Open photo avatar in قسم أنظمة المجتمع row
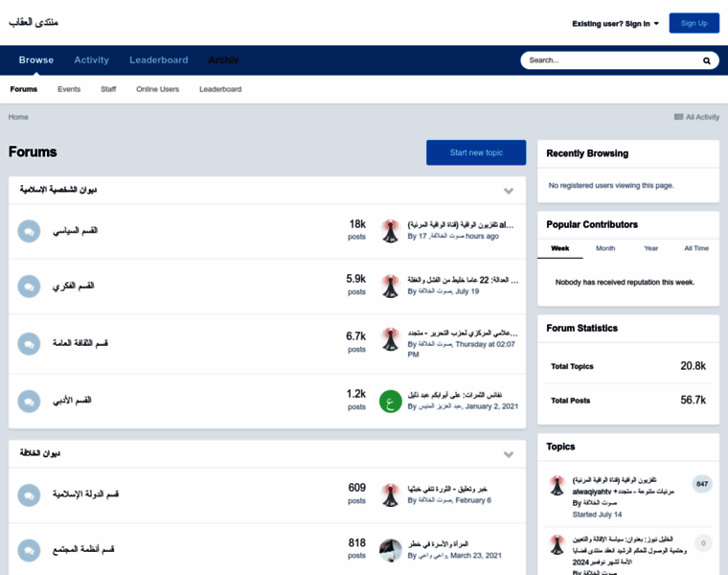The height and width of the screenshot is (575, 728). coord(391,550)
